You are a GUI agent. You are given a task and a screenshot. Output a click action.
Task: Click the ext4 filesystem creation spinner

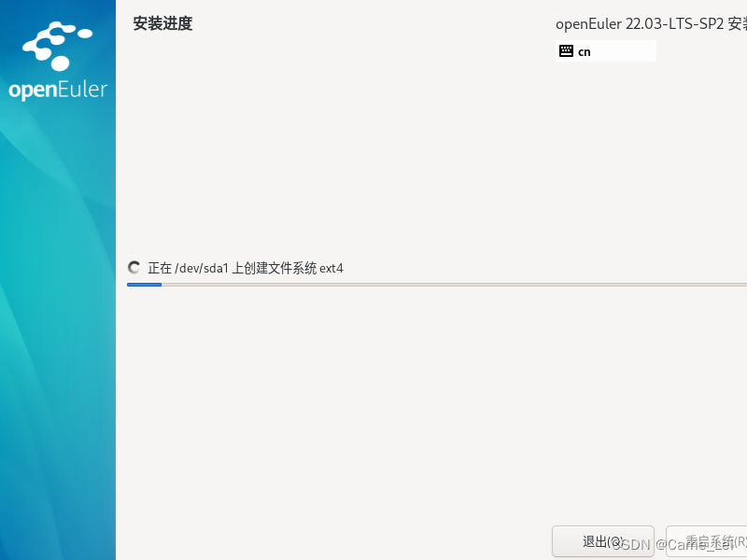(x=134, y=267)
